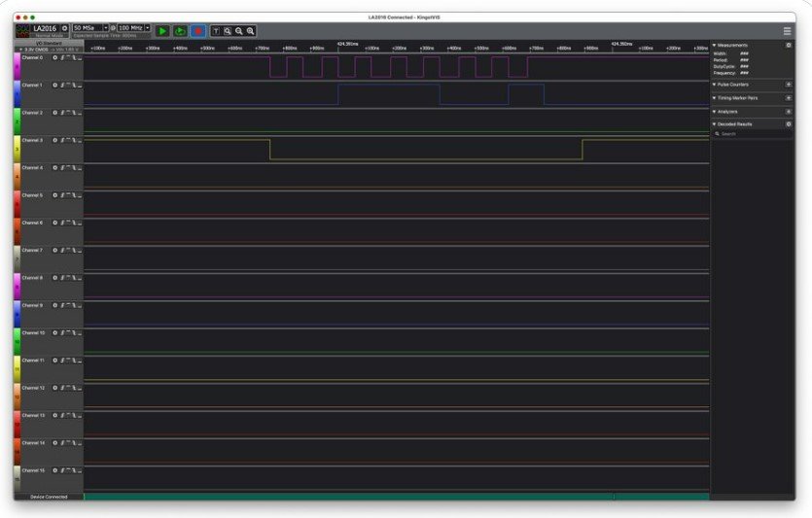Open the 50 MSa sample depth dropdown
812x518 pixels.
pos(104,28)
